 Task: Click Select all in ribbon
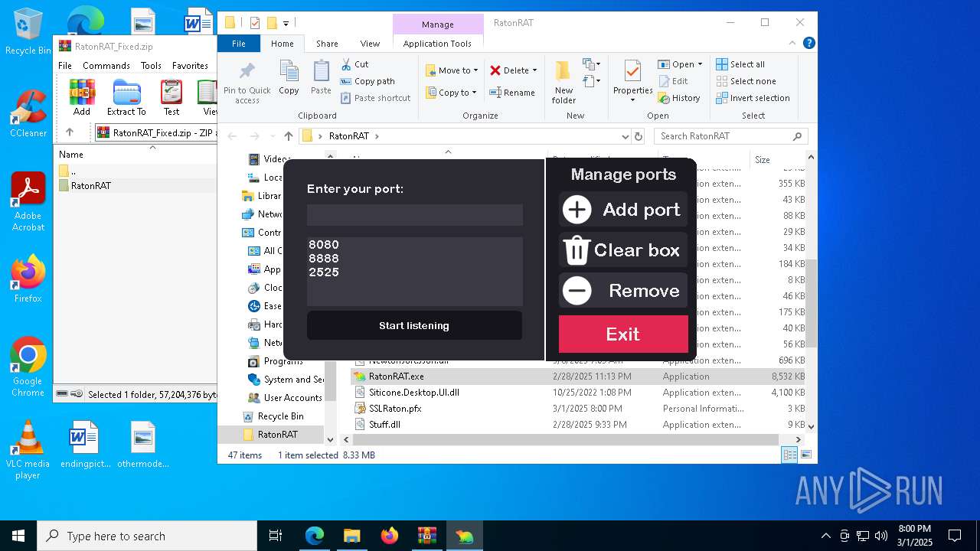point(740,64)
